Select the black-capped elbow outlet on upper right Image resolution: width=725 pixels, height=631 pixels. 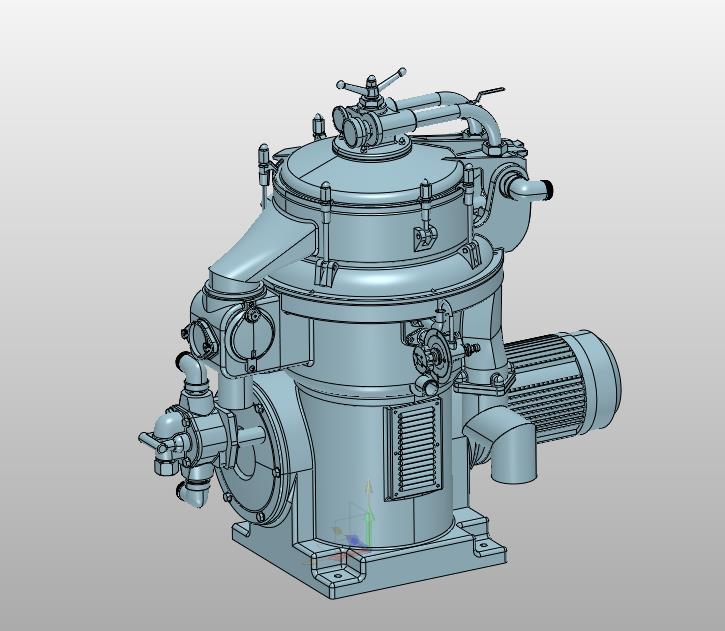point(531,188)
